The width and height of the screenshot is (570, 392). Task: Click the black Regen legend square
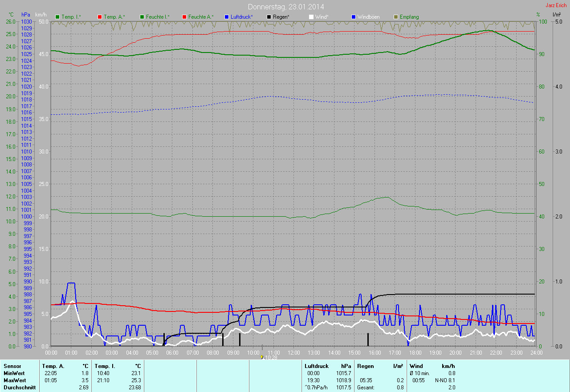269,17
